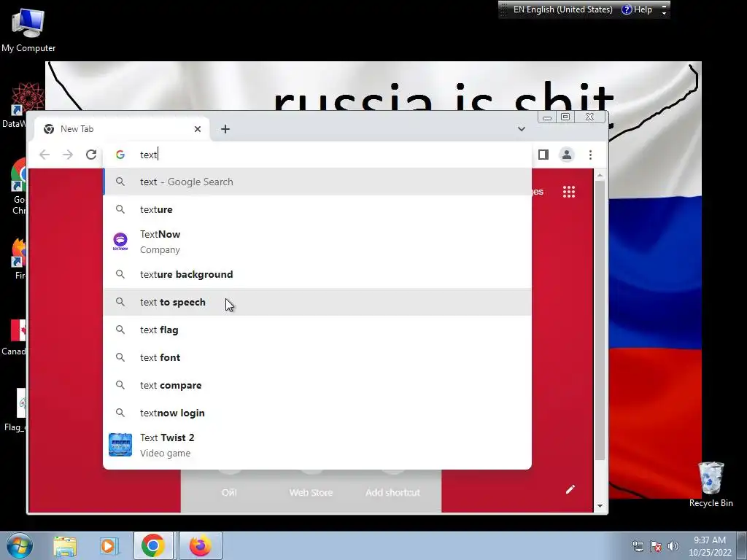Click the search magnifier beside 'text flag'
The height and width of the screenshot is (560, 747).
pyautogui.click(x=120, y=330)
